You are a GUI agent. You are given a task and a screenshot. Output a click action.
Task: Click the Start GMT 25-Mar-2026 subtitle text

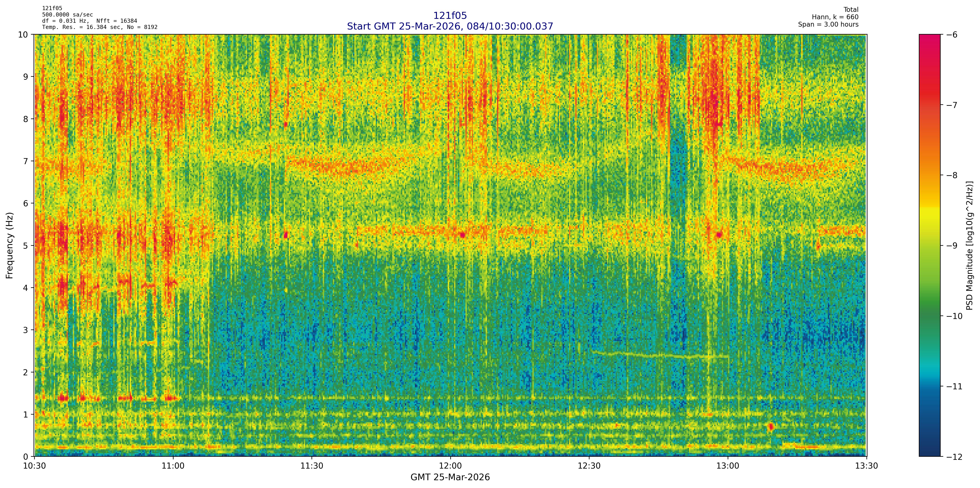(450, 26)
